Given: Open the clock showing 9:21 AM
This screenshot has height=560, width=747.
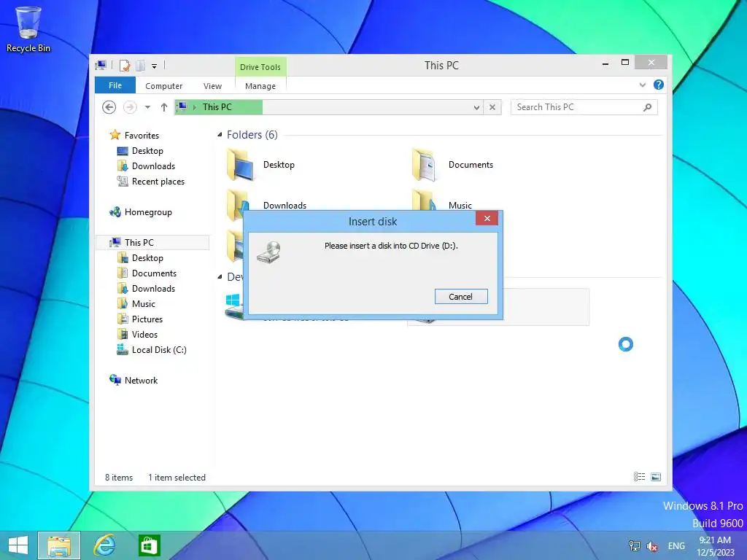Looking at the screenshot, I should click(x=715, y=546).
